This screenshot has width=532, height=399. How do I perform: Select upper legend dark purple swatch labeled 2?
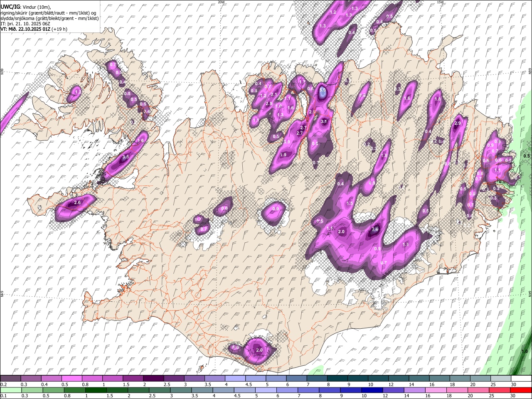click(x=153, y=378)
